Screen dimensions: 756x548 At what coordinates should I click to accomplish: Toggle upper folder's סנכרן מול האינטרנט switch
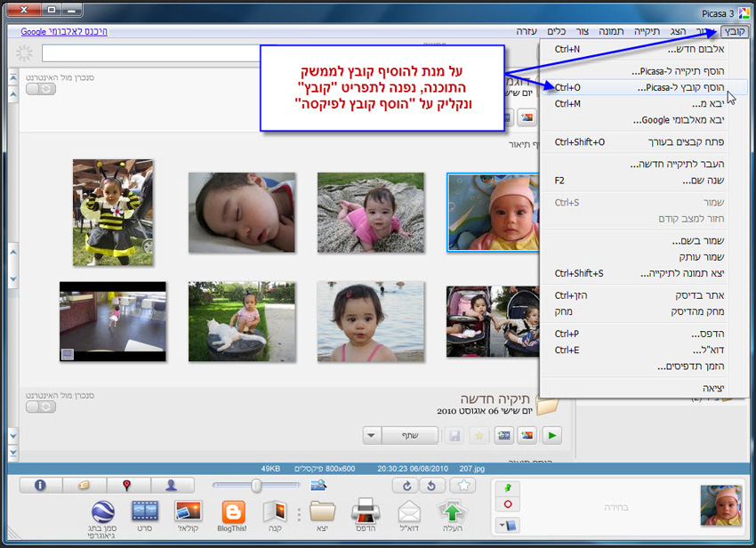tap(41, 89)
